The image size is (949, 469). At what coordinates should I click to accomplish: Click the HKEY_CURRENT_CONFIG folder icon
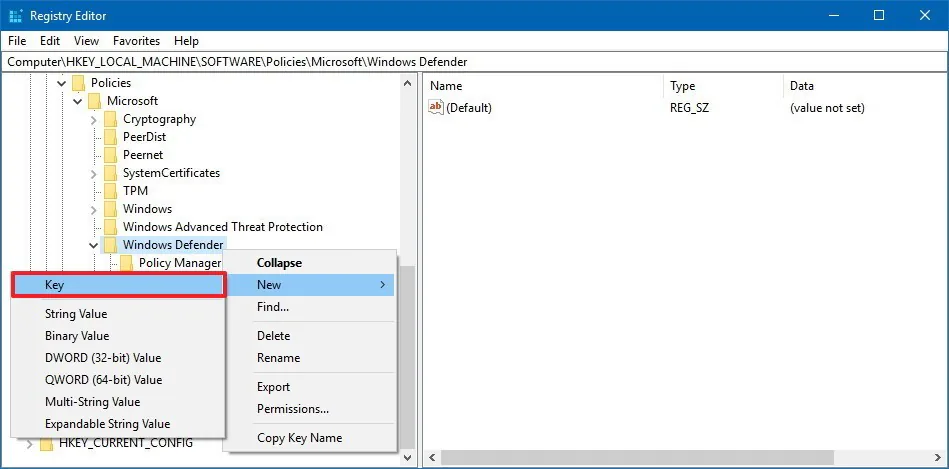46,444
